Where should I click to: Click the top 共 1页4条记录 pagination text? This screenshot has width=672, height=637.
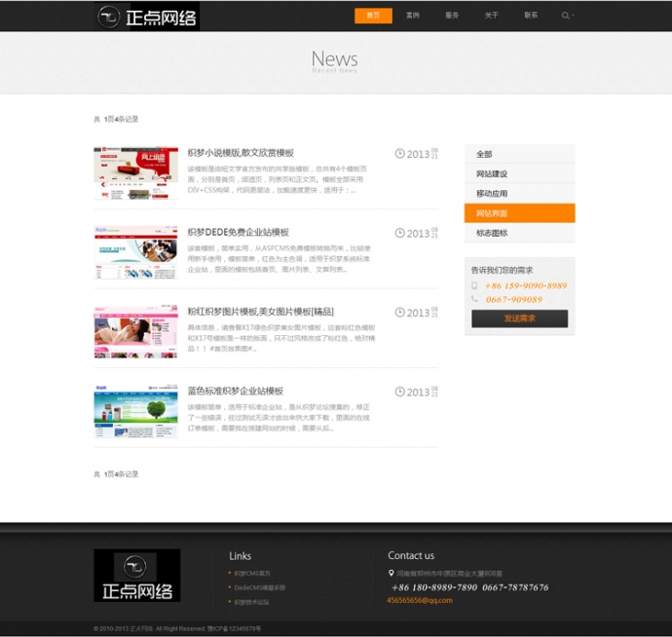pos(116,119)
